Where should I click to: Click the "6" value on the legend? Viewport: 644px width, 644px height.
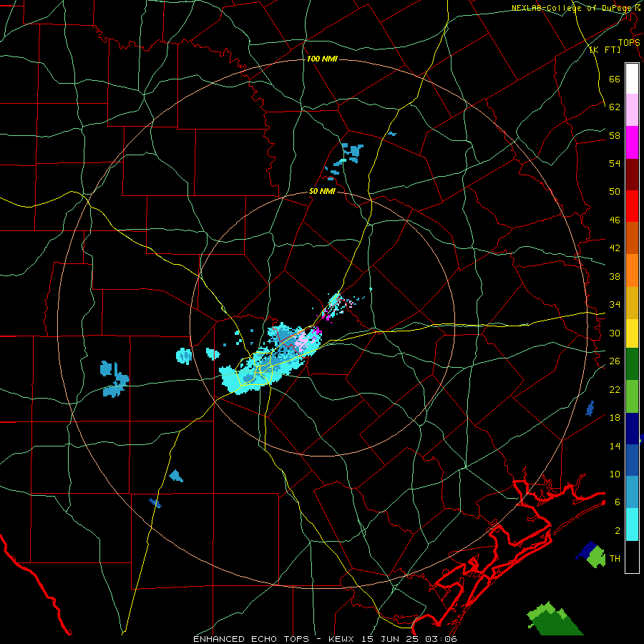click(618, 502)
